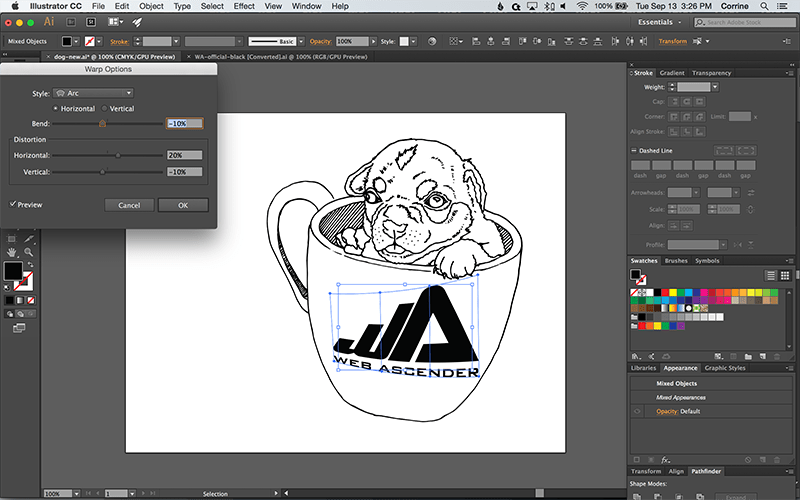Click the Bend percentage input field
Viewport: 800px width, 500px height.
point(184,123)
